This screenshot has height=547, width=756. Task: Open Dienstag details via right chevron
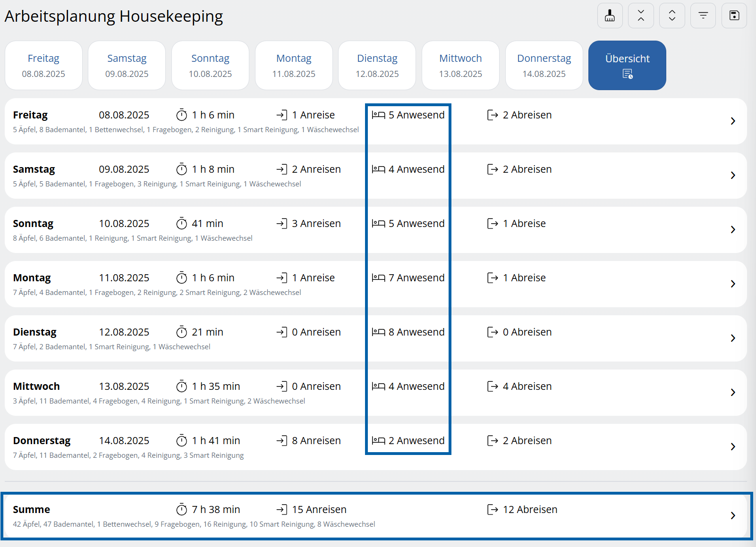pos(733,338)
